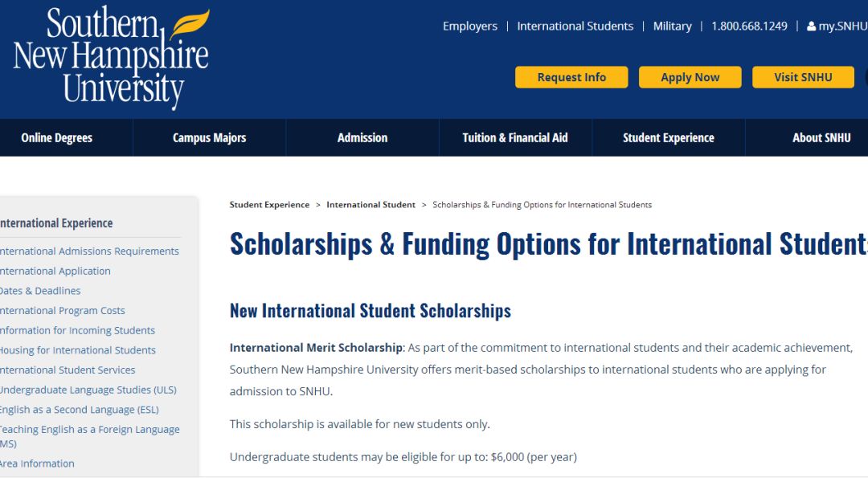868x478 pixels.
Task: Click the International Student breadcrumb link
Action: point(371,205)
